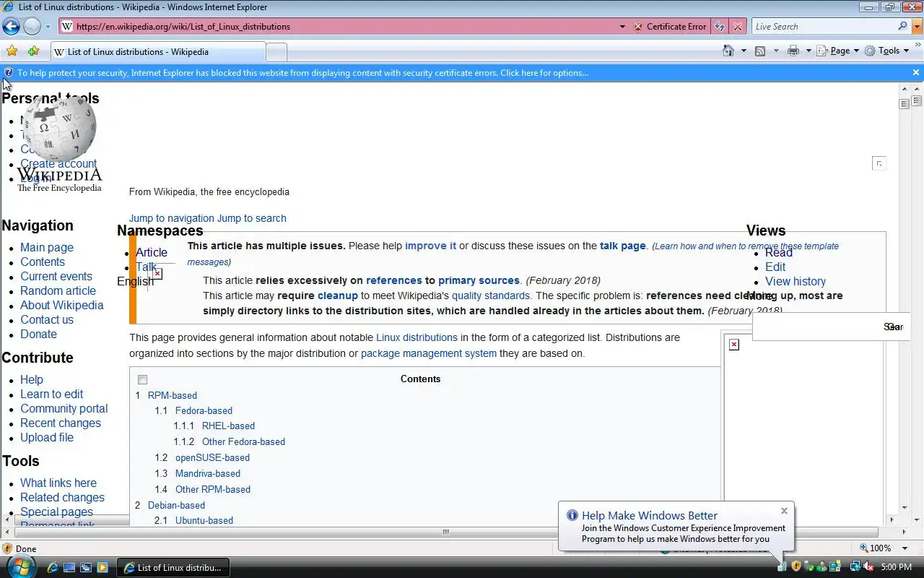Screen dimensions: 924x578
Task: Close the security information bar
Action: pyautogui.click(x=915, y=72)
